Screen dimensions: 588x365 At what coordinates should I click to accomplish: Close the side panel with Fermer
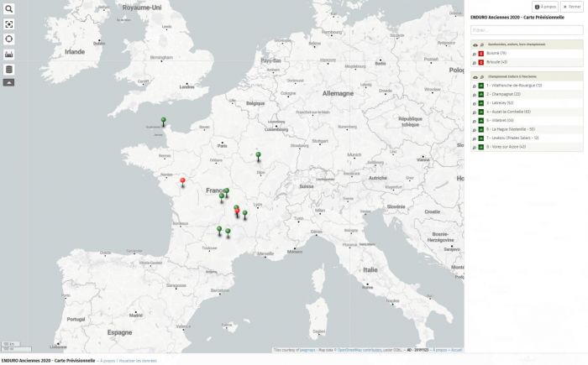(572, 7)
